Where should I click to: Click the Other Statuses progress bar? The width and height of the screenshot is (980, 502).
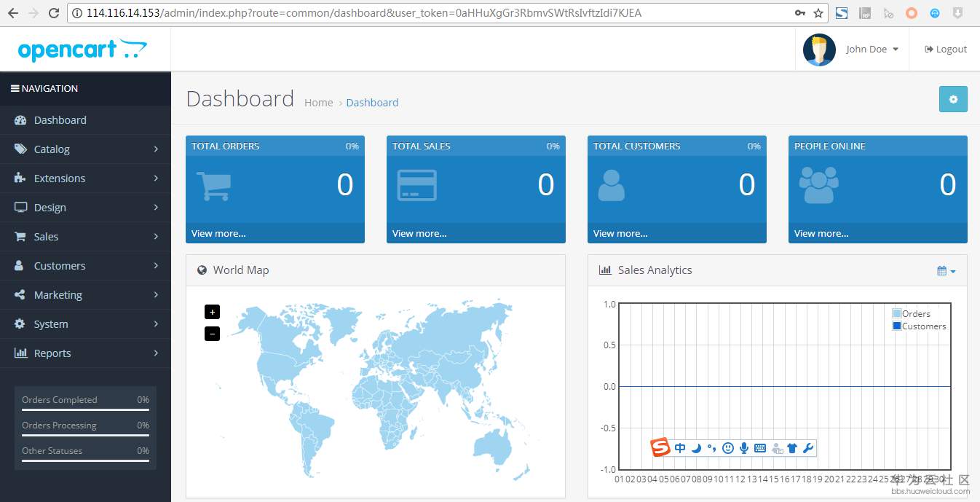click(x=85, y=461)
